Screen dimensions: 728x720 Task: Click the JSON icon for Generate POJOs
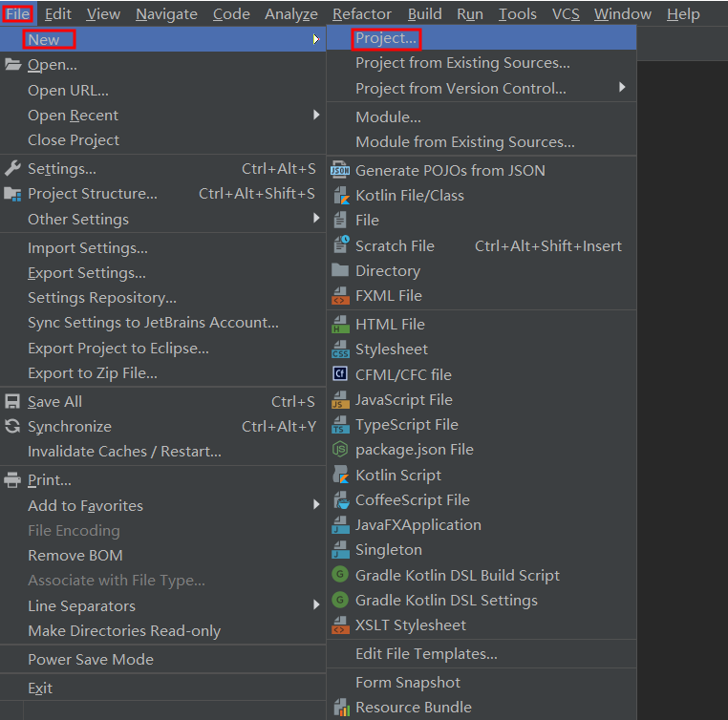pos(340,170)
